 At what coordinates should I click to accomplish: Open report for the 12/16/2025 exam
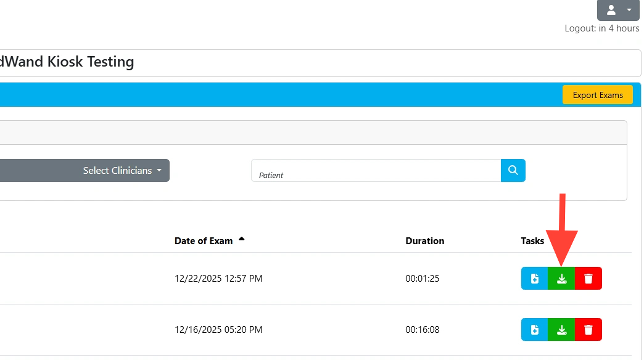coord(534,330)
